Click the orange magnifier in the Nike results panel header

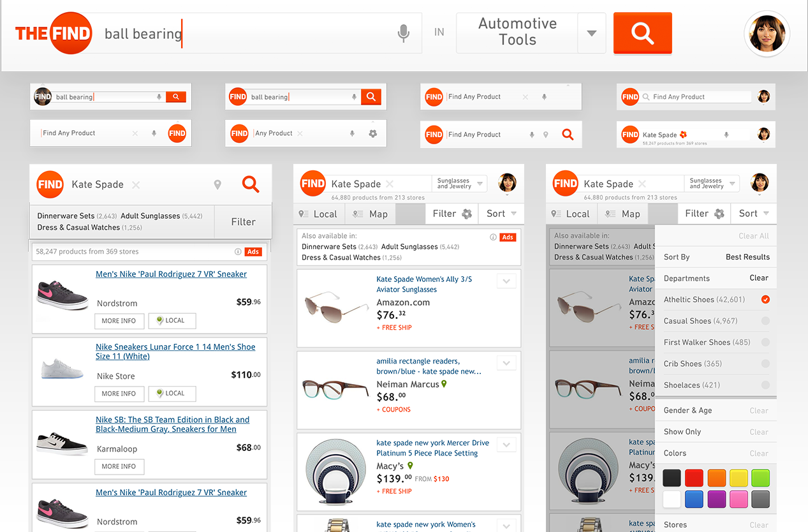pyautogui.click(x=251, y=184)
